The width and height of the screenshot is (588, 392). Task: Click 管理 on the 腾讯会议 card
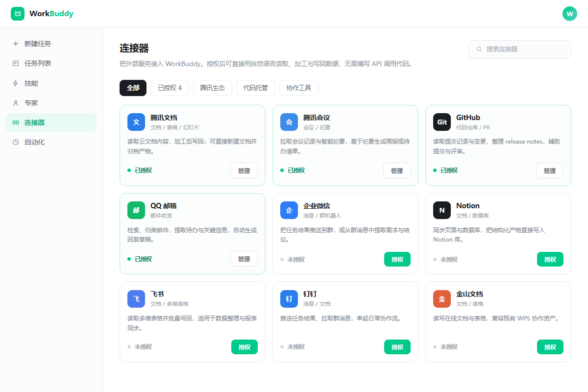(x=397, y=171)
